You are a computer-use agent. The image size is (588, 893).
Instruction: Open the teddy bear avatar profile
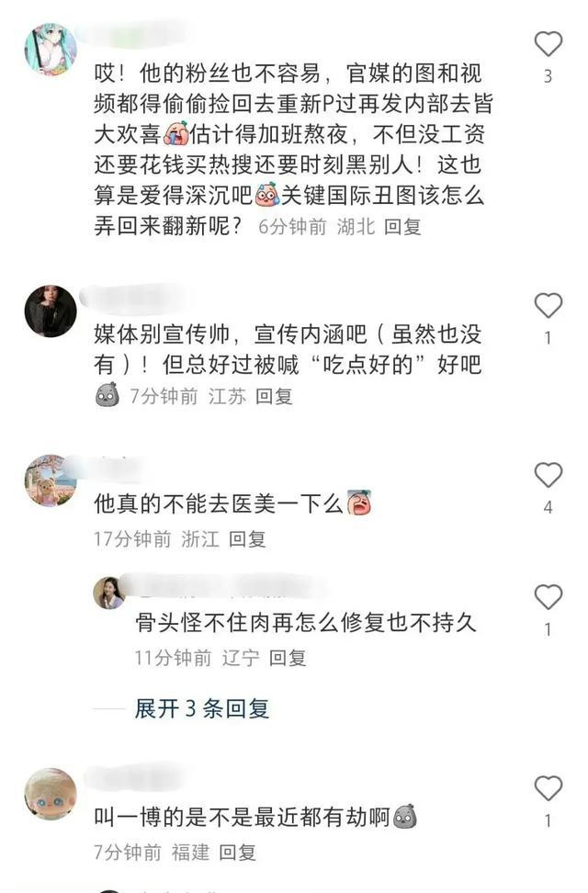tap(51, 480)
